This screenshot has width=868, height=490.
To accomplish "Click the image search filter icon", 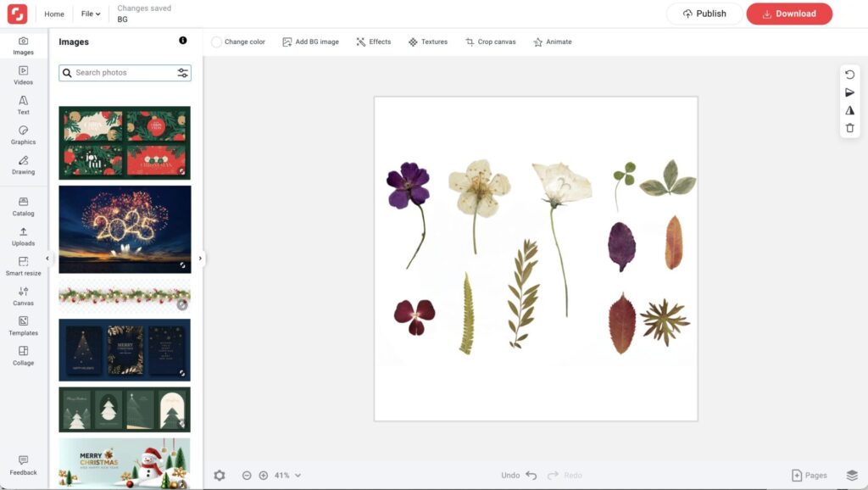I will (x=183, y=73).
